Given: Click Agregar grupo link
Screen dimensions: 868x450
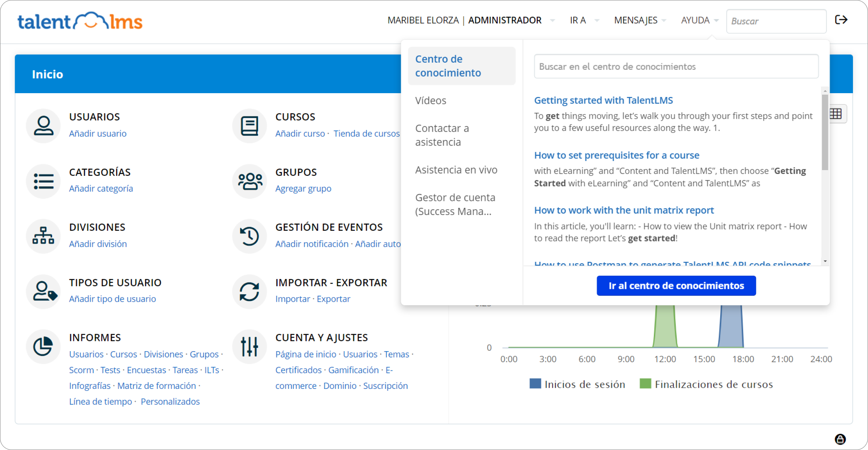Looking at the screenshot, I should [303, 189].
